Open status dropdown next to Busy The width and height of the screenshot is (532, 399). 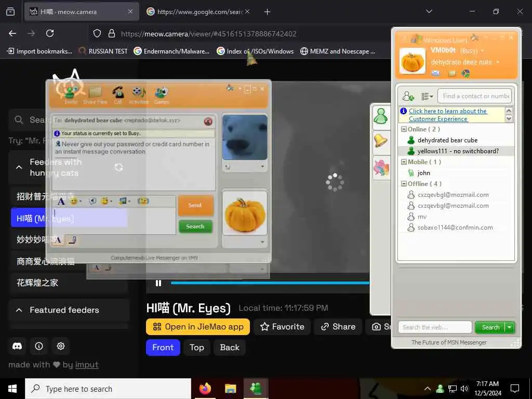483,51
